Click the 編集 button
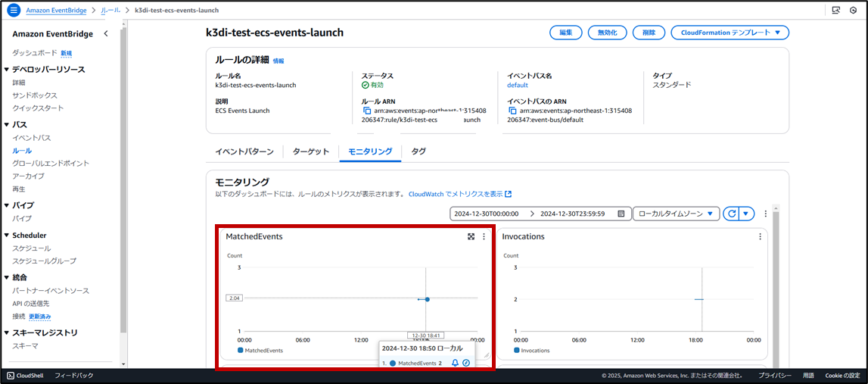 coord(566,33)
